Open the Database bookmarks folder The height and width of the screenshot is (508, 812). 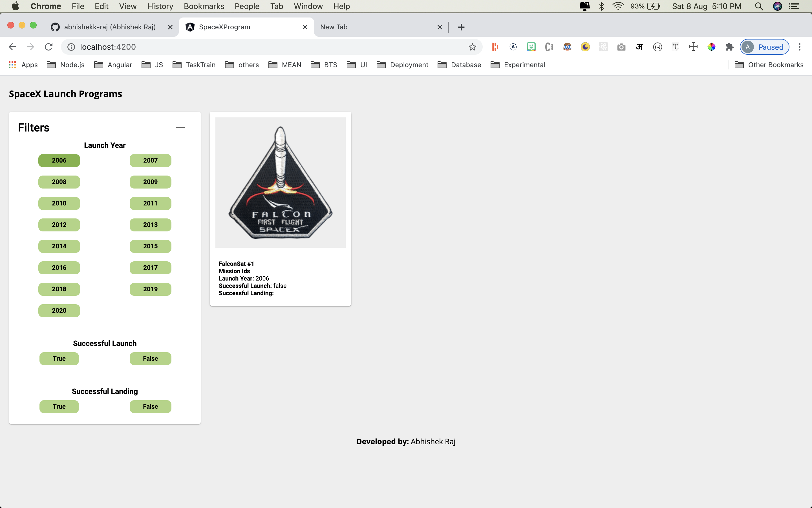459,65
